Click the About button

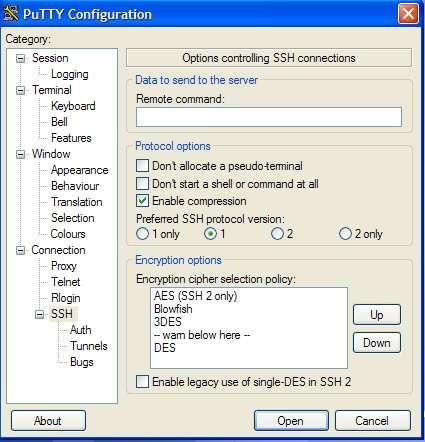point(48,421)
